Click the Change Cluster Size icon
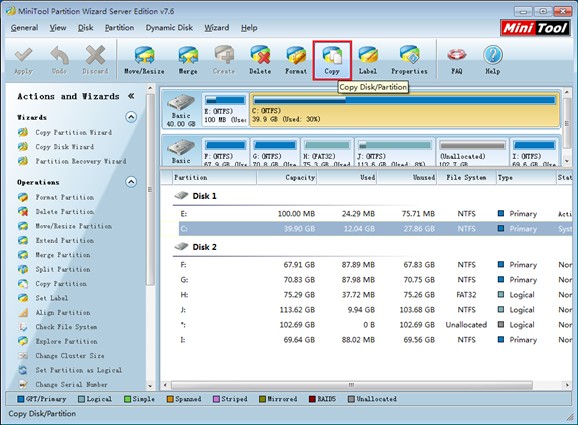 [x=23, y=356]
